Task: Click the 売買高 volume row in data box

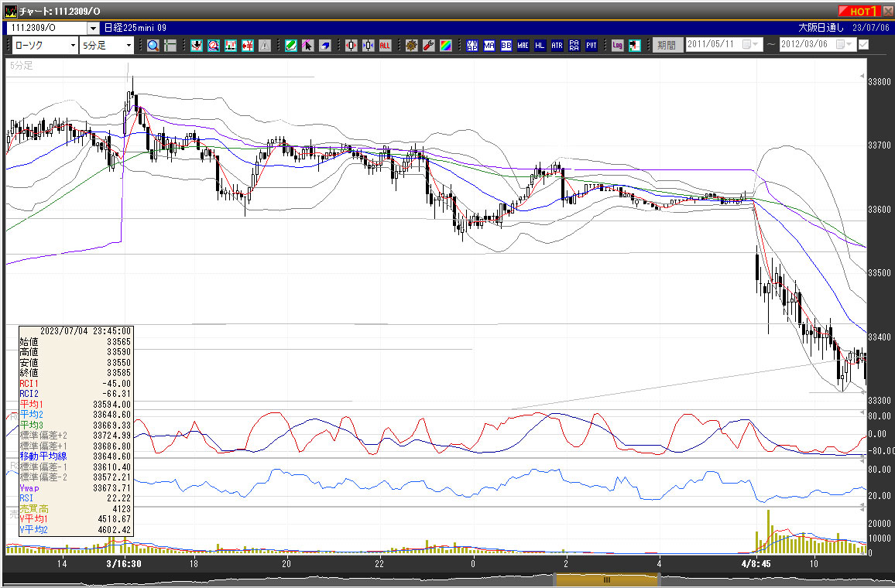Action: click(x=75, y=509)
